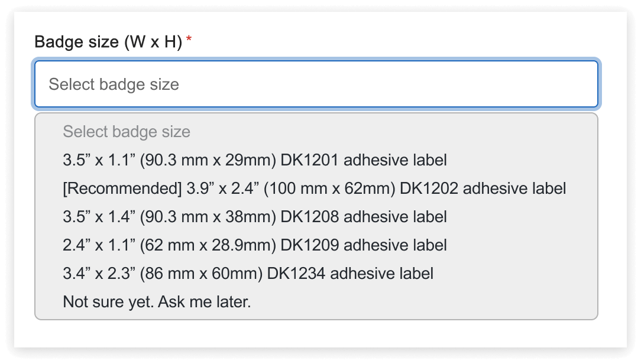Select the 3.4" x 2.3" badge size

(248, 274)
